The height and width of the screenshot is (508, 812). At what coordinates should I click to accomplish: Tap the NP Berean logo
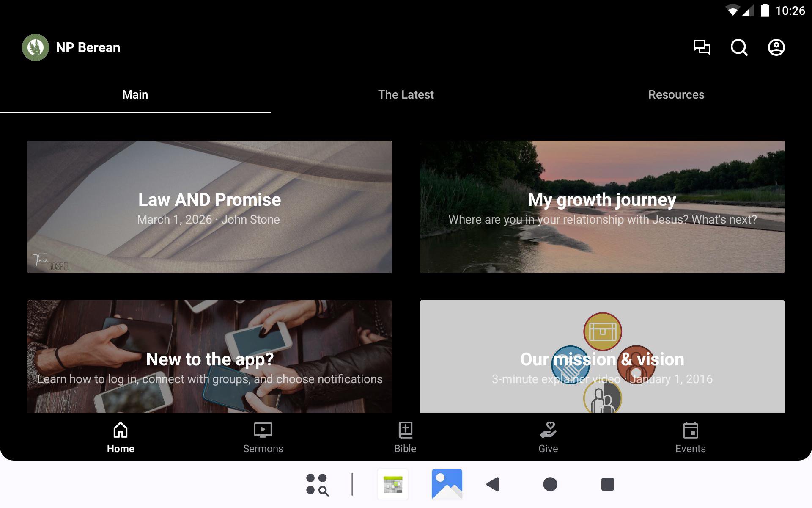coord(36,47)
